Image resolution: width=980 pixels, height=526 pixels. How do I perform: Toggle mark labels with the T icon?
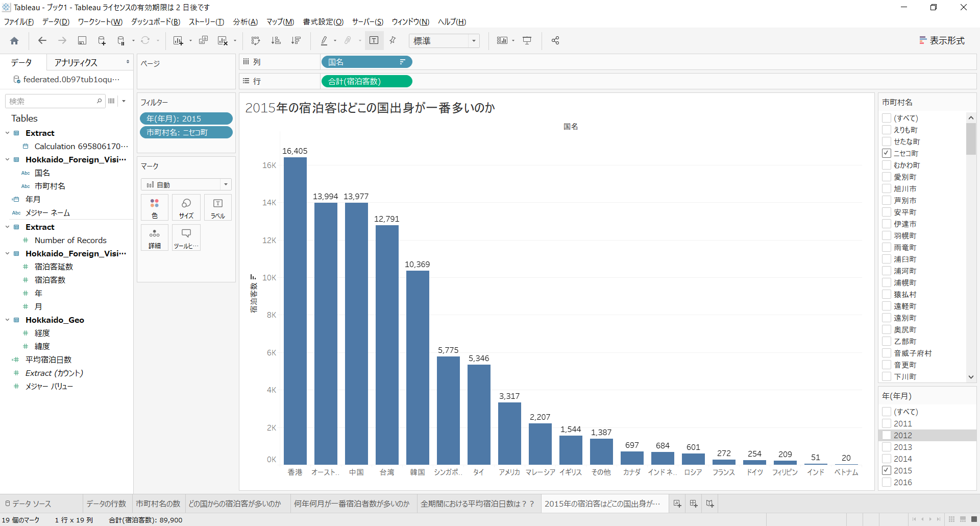pyautogui.click(x=374, y=41)
